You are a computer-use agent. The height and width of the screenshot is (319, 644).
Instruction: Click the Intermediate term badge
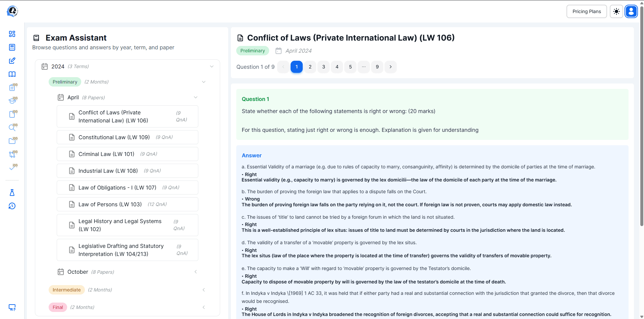66,290
